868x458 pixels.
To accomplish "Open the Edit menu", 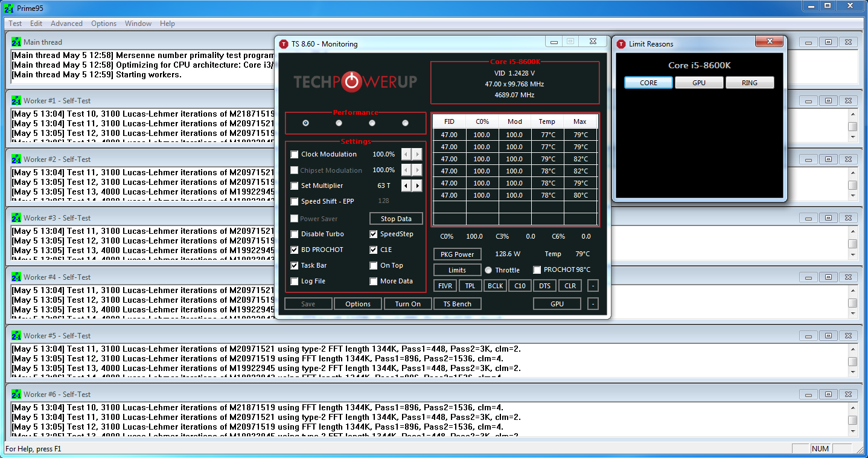I will tap(36, 24).
